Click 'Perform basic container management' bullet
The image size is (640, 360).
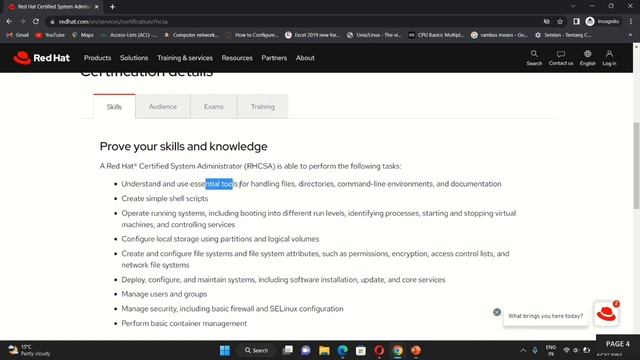184,323
